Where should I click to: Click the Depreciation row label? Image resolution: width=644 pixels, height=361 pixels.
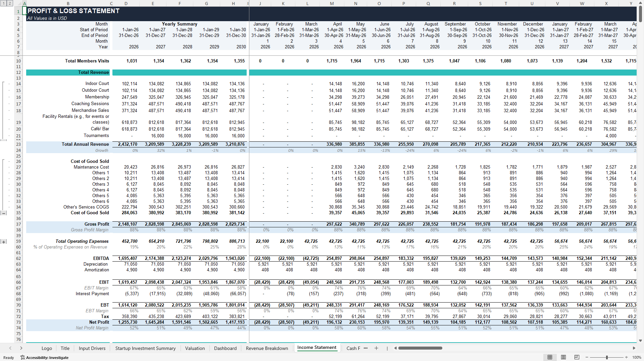tap(96, 264)
